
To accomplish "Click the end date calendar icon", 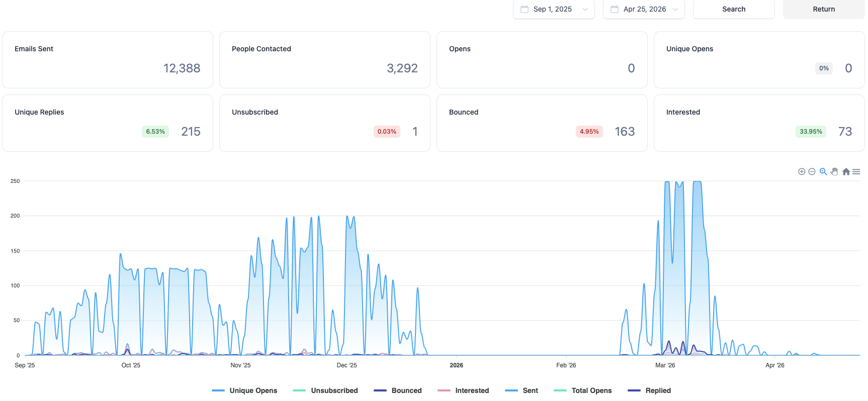I will (x=615, y=9).
